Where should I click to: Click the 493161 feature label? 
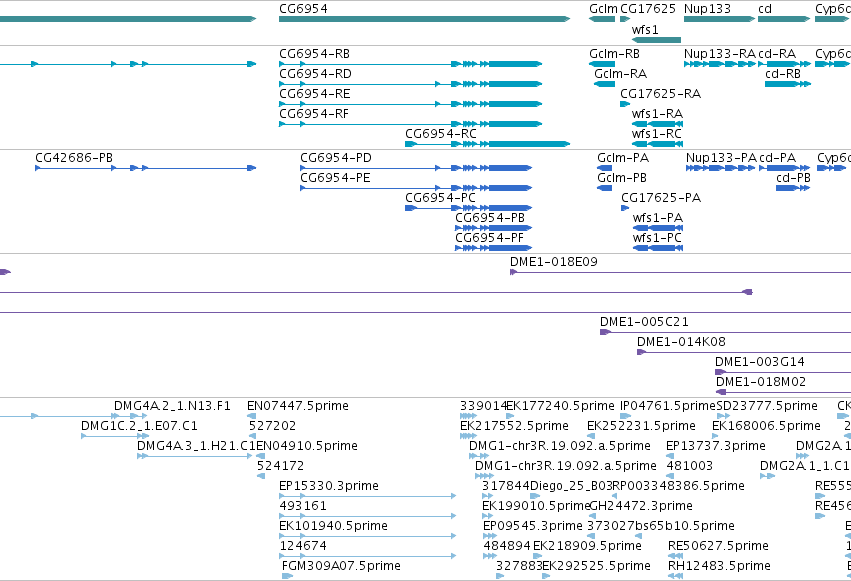click(303, 507)
